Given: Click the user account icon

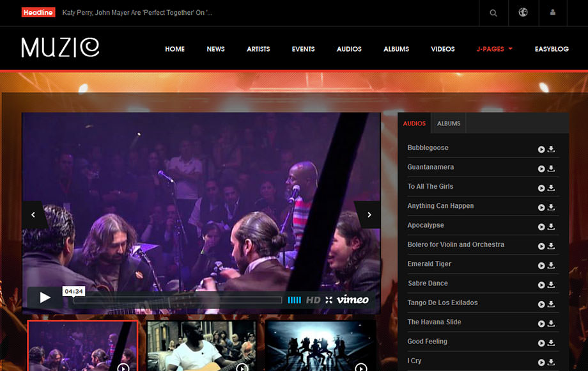Looking at the screenshot, I should click(553, 13).
